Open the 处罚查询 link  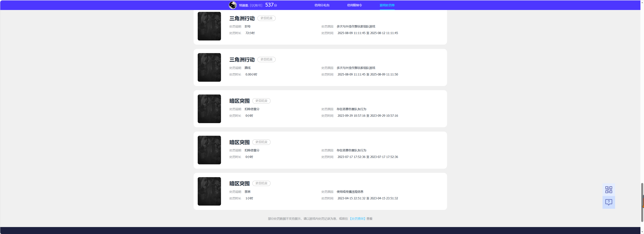357,218
